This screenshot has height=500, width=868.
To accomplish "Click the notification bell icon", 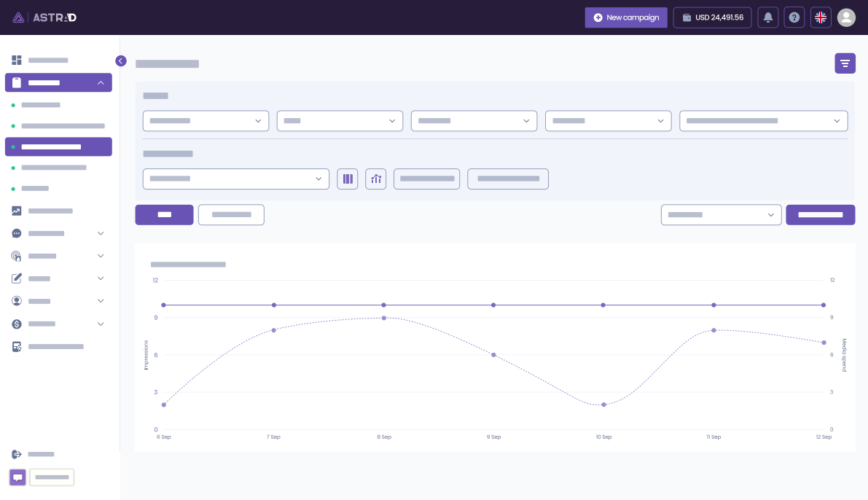I will point(768,17).
